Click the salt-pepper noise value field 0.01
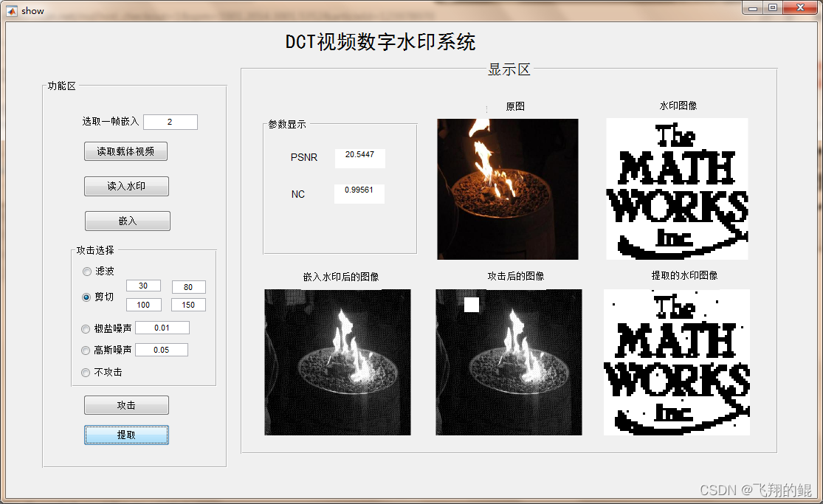 [161, 327]
